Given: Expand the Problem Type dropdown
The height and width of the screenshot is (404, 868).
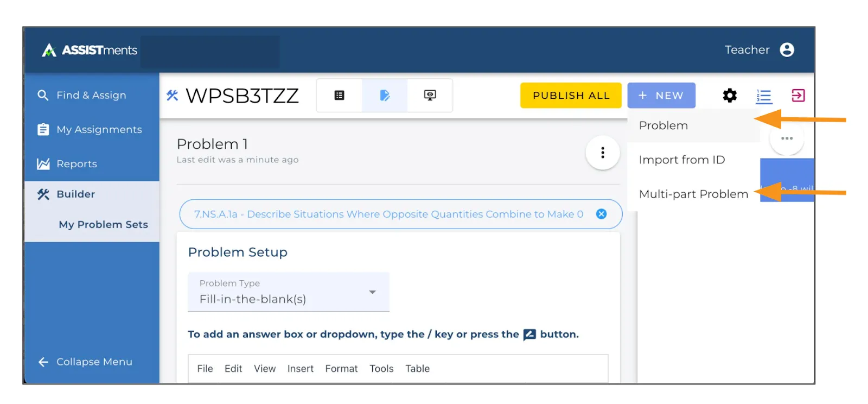Looking at the screenshot, I should pyautogui.click(x=289, y=292).
